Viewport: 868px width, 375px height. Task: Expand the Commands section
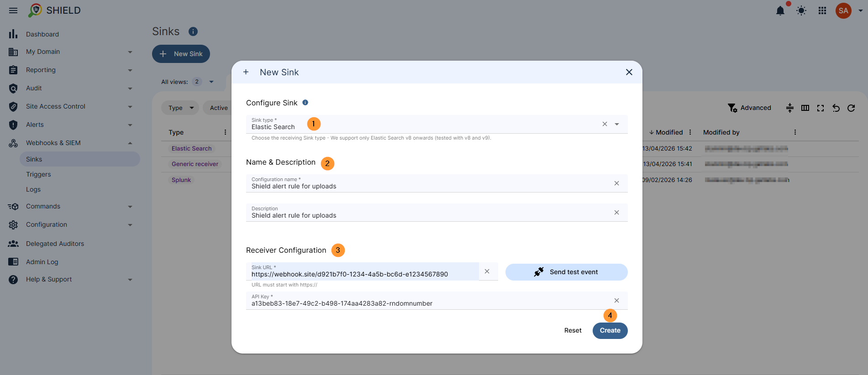click(x=130, y=207)
